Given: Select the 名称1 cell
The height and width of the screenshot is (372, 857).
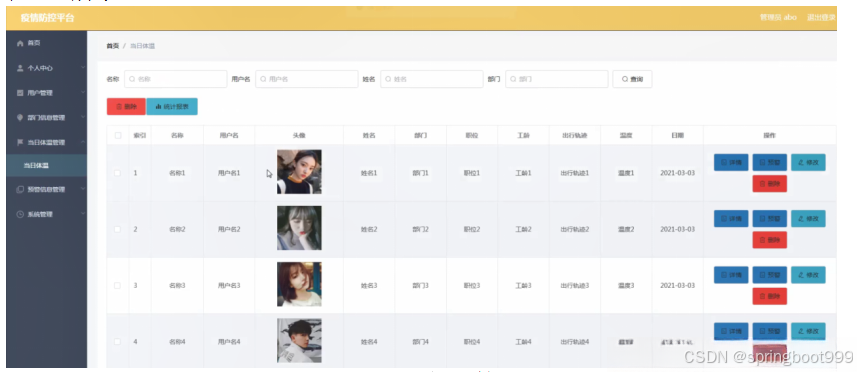Looking at the screenshot, I should [177, 173].
